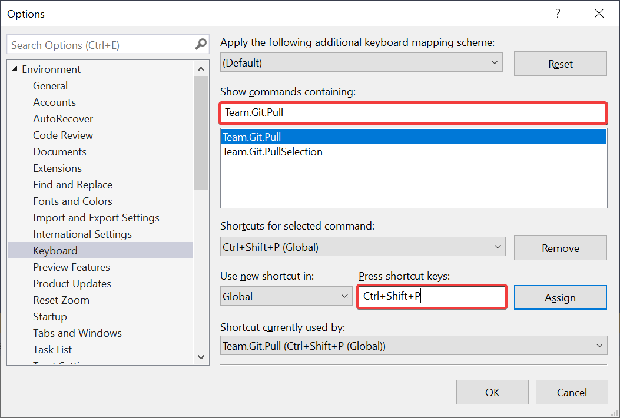Confirm with the OK button
This screenshot has width=620, height=418.
pyautogui.click(x=492, y=393)
